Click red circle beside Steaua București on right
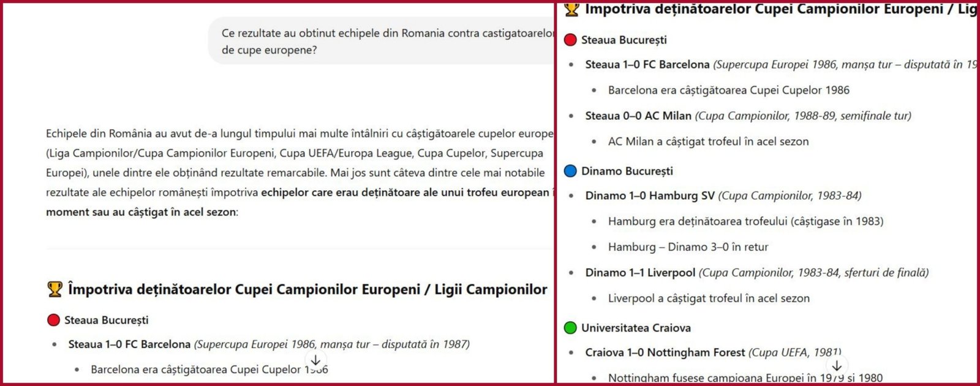 (x=570, y=40)
